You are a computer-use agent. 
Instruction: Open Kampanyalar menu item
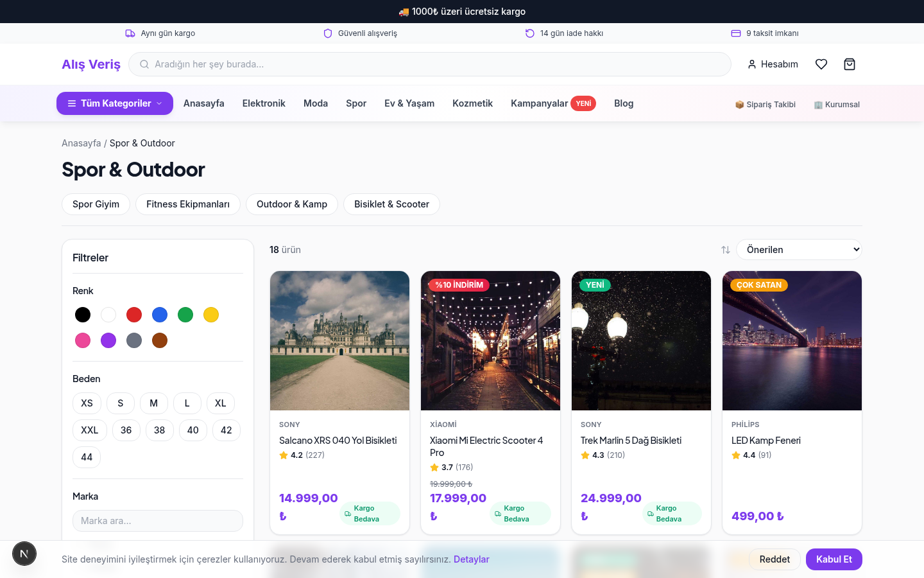pos(553,103)
